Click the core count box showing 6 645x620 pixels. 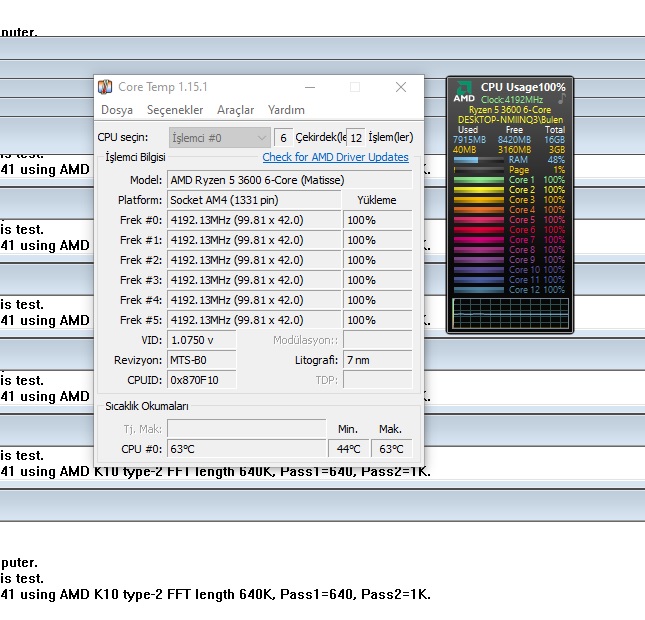click(x=283, y=137)
